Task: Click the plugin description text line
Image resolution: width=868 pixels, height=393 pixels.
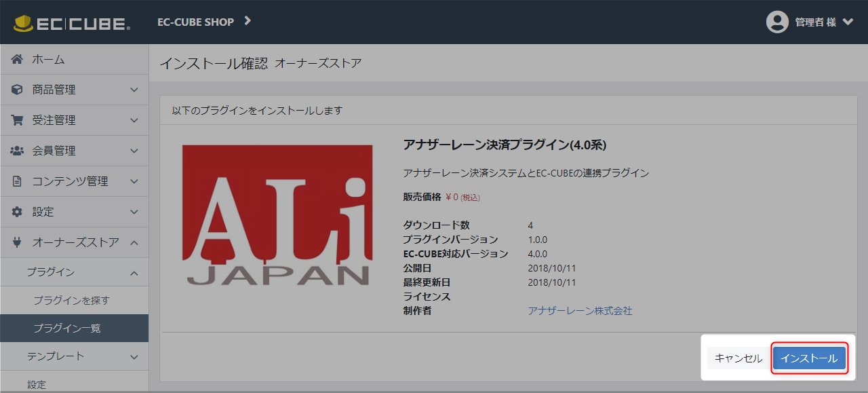Action: [526, 173]
